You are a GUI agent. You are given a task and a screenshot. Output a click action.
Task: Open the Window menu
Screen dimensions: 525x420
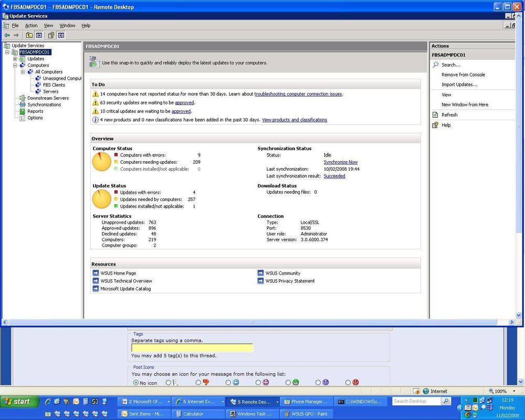point(67,25)
